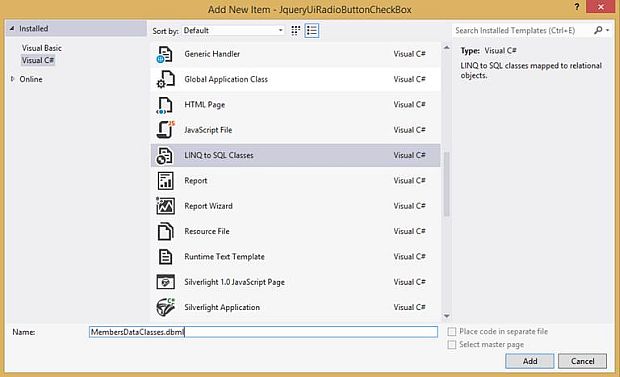The height and width of the screenshot is (377, 620).
Task: Click the template list scrollbar thumb
Action: pyautogui.click(x=446, y=184)
